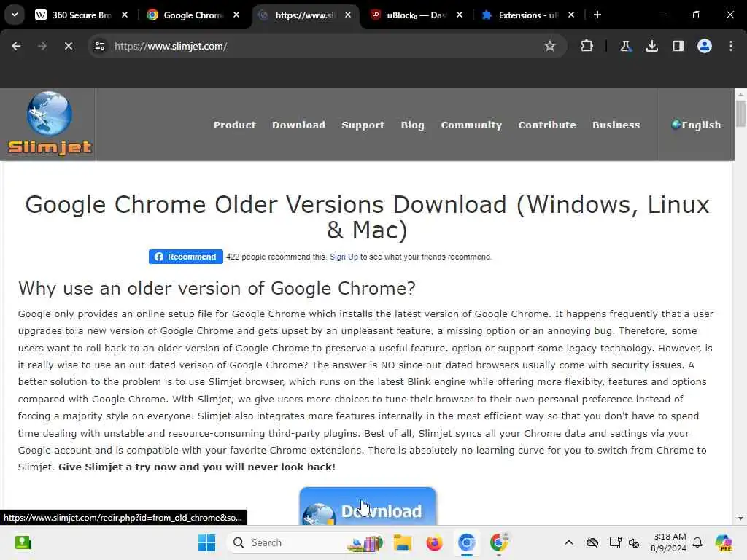Open the Google Chrome taskbar icon
This screenshot has width=747, height=560.
498,542
